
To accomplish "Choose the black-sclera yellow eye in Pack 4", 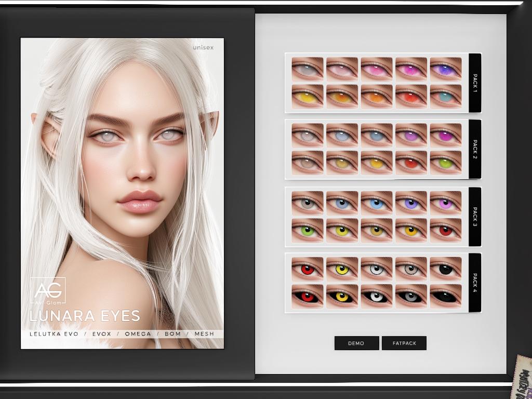I will tap(342, 296).
